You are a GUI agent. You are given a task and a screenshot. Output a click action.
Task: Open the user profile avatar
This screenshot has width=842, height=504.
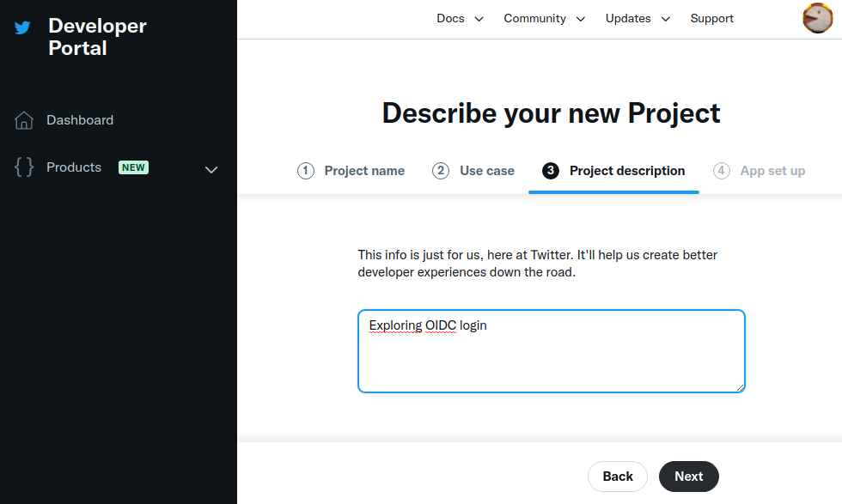click(816, 18)
